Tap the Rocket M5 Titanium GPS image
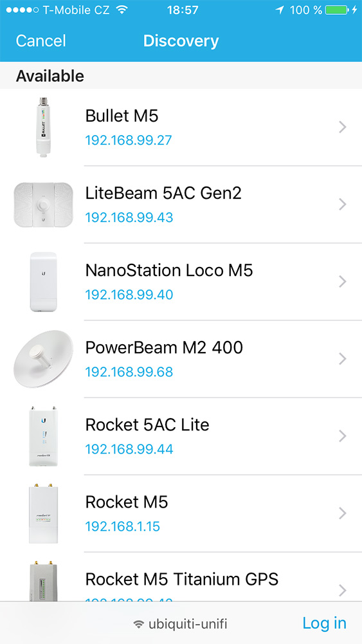Viewport: 362px width, 644px height. click(x=43, y=581)
